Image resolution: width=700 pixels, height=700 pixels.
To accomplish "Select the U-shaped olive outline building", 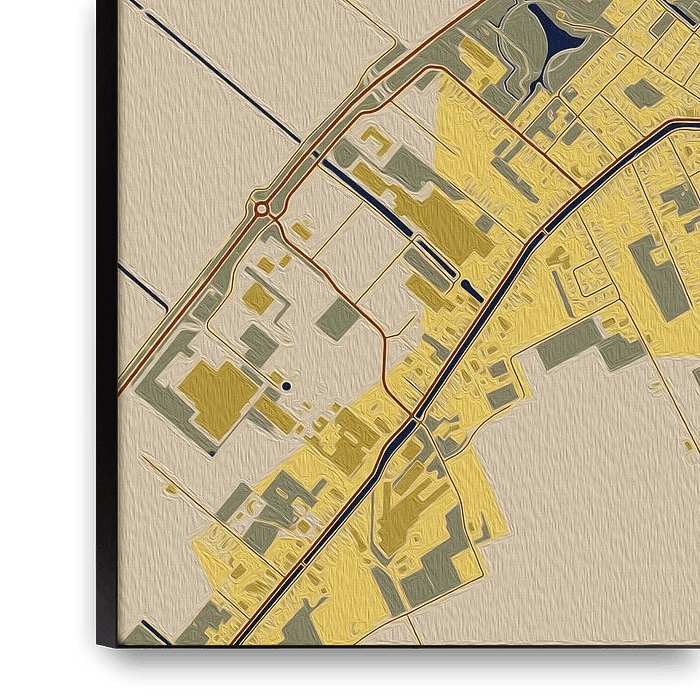I will 375,138.
